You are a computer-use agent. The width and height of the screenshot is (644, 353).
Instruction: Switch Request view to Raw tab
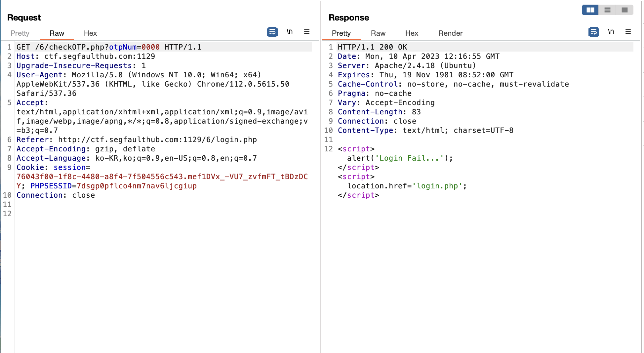click(x=57, y=33)
